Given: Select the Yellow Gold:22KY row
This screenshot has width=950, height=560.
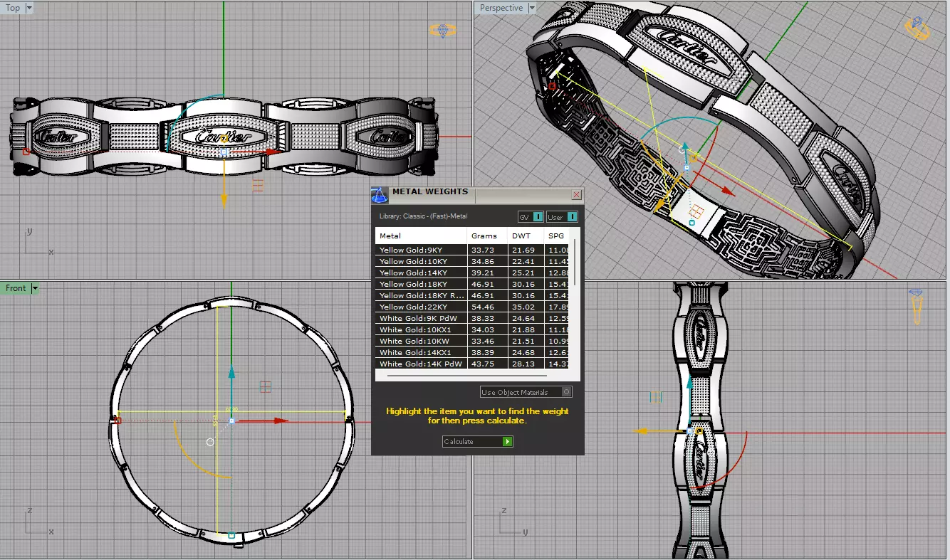Looking at the screenshot, I should [x=471, y=307].
